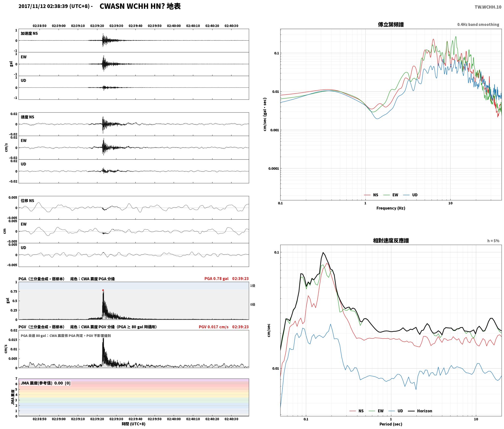Viewport: 504px width, 429px height.
Task: Click the 相對速度反應譜 chart title
Action: [391, 241]
